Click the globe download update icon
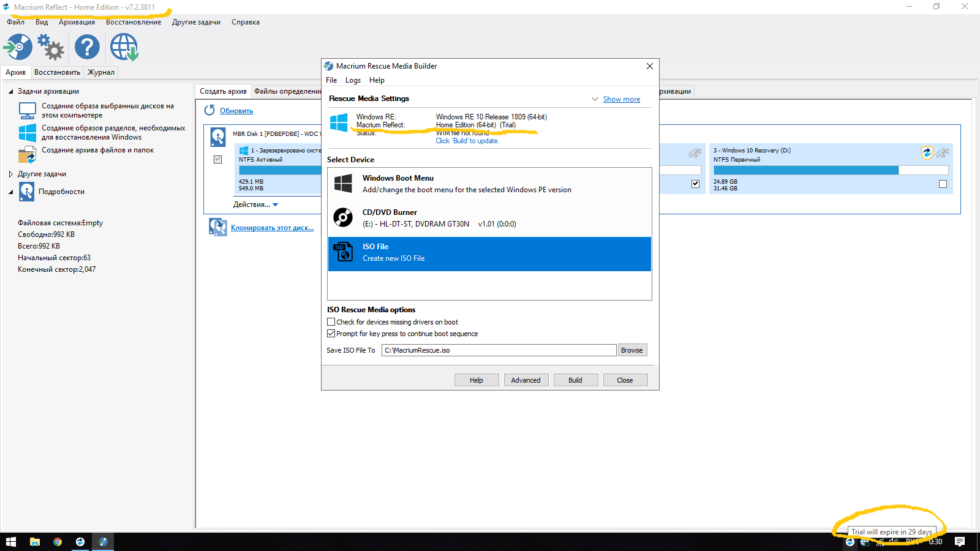This screenshot has width=980, height=551. [x=124, y=47]
